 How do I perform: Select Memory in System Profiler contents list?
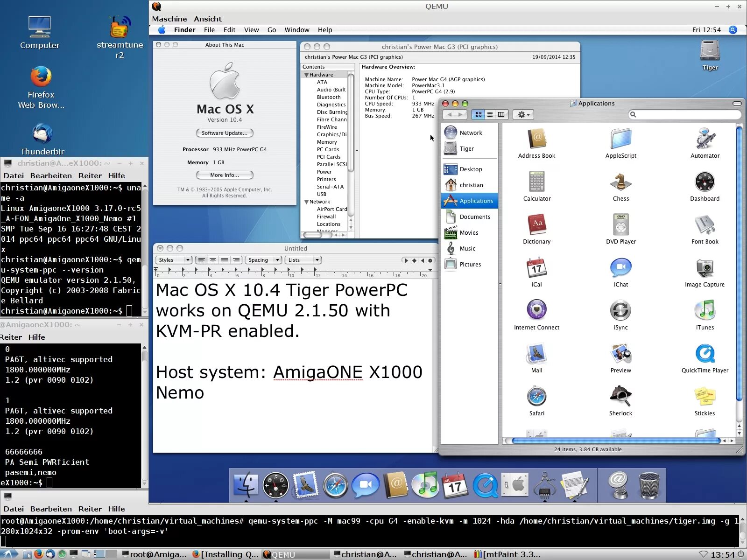click(x=327, y=142)
